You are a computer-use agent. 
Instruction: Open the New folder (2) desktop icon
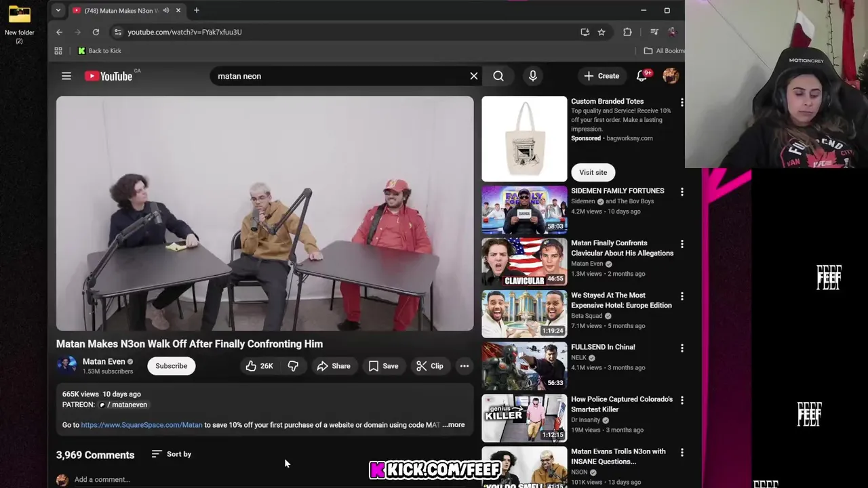19,24
